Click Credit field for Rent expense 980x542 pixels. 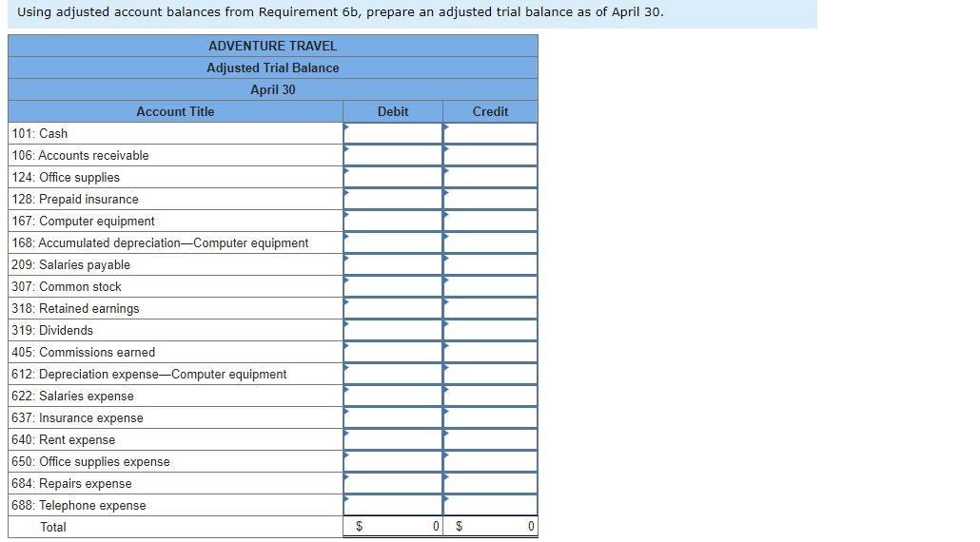pos(491,439)
